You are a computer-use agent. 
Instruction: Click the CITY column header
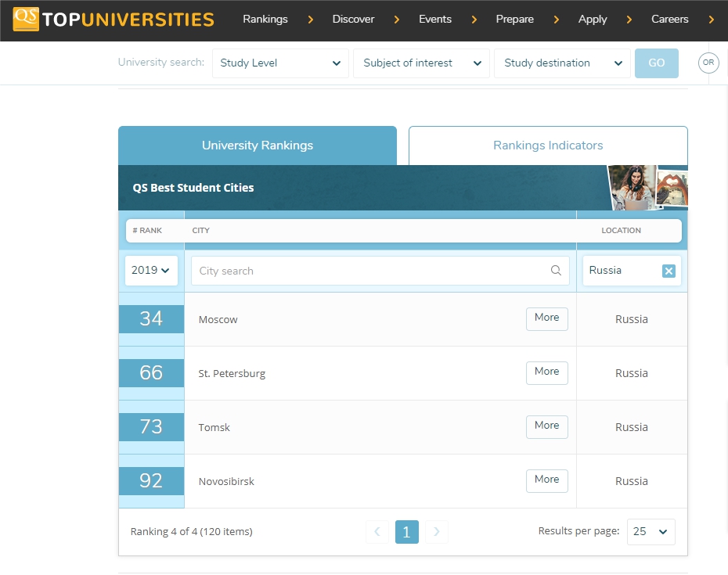[x=201, y=230]
